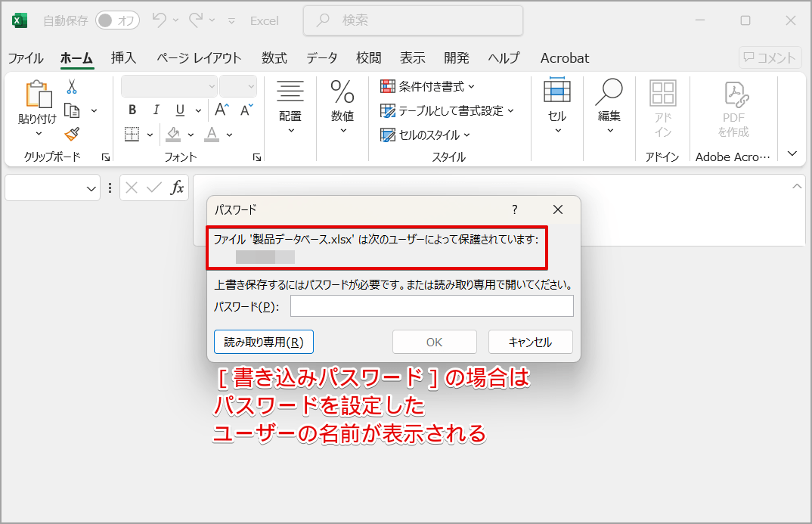This screenshot has height=524, width=812.
Task: Open the 配置 alignment group
Action: pos(290,107)
